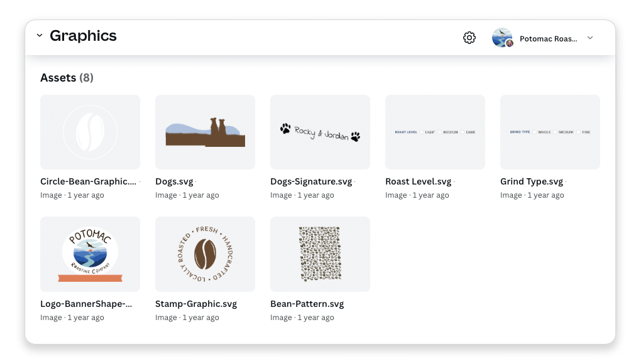Collapse the Graphics section chevron
The width and height of the screenshot is (641, 364).
coord(40,36)
